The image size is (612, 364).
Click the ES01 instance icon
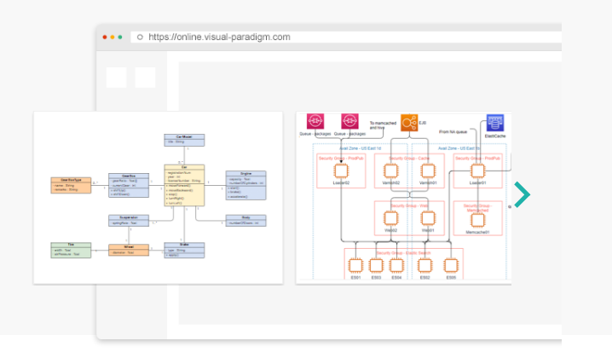[x=355, y=264]
